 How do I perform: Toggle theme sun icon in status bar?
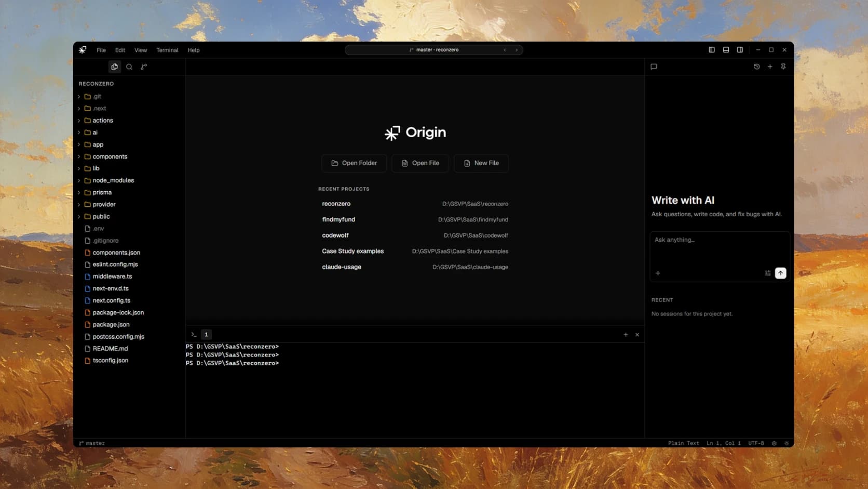(x=786, y=443)
